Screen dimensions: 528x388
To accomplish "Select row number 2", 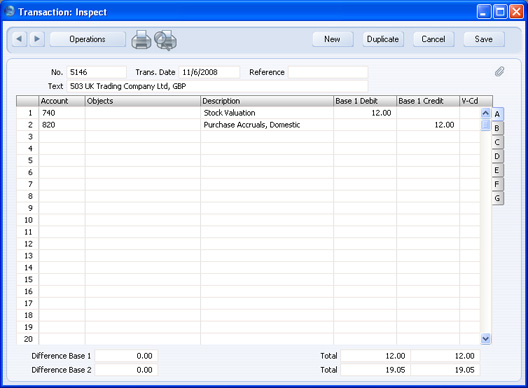I will 28,125.
